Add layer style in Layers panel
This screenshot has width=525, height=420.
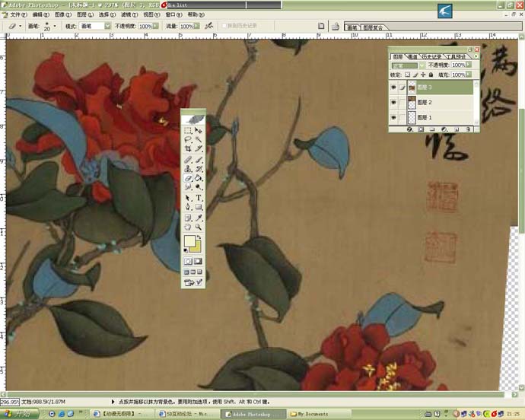pyautogui.click(x=409, y=129)
